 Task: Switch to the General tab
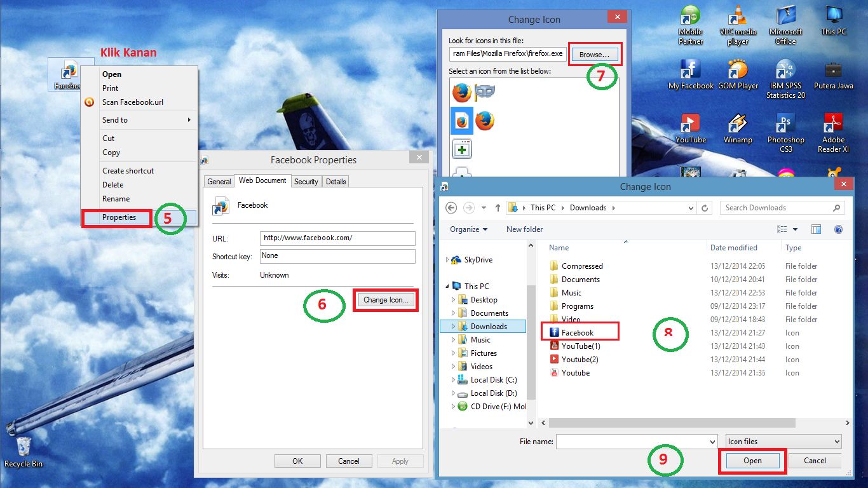219,182
